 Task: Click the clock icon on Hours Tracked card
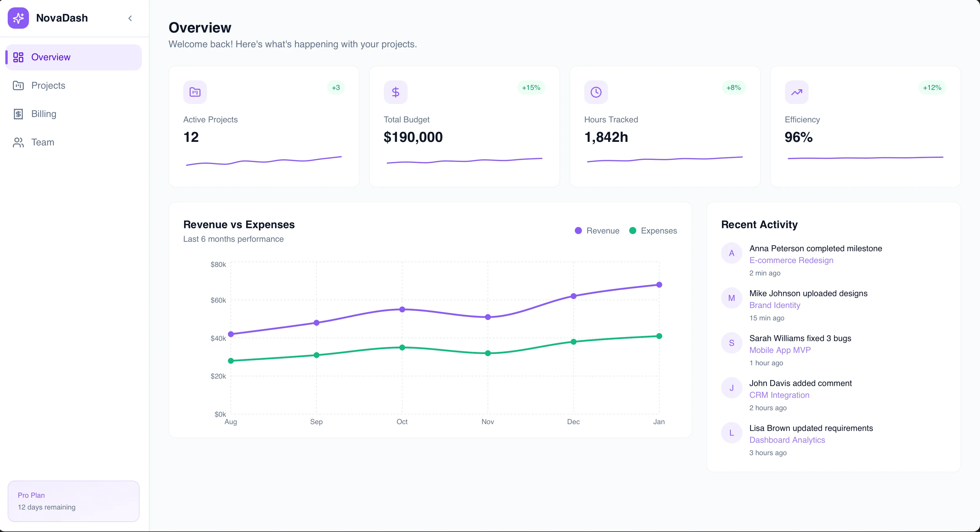pyautogui.click(x=596, y=92)
